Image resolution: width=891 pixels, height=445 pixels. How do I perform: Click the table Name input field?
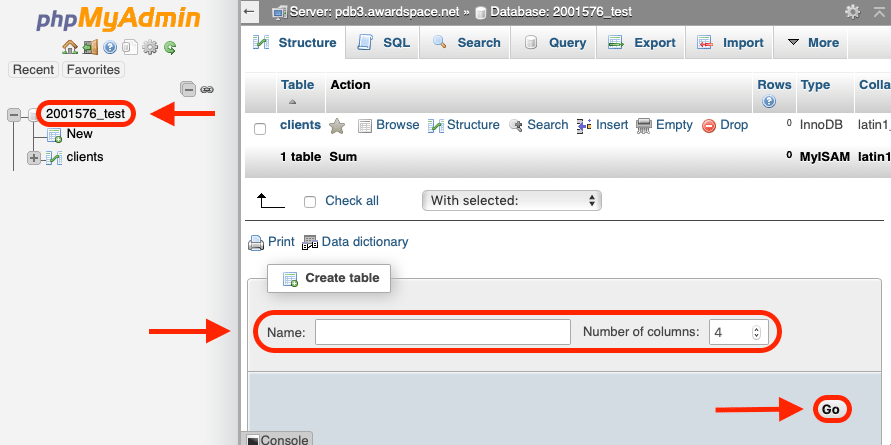pyautogui.click(x=442, y=332)
